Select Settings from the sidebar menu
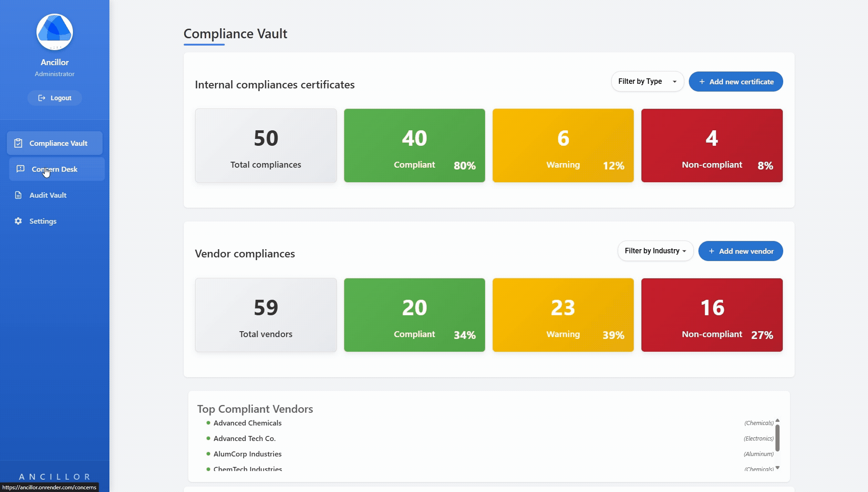Screen dimensions: 868x492 tap(42, 221)
